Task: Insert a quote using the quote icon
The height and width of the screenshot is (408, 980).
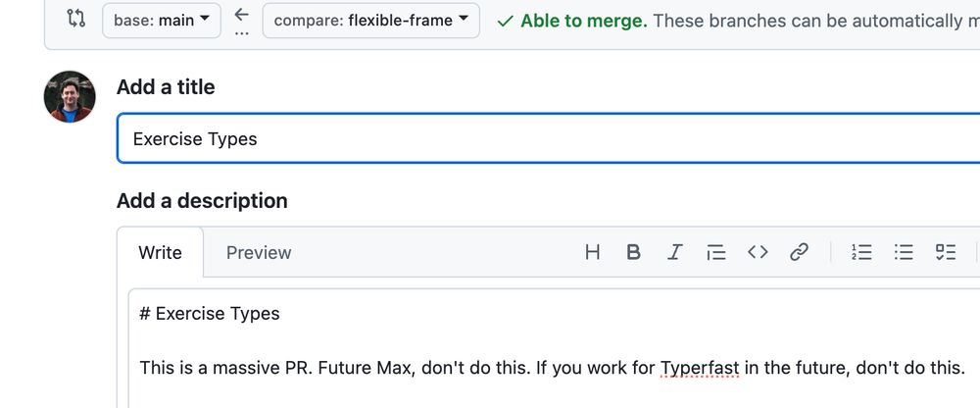Action: click(715, 252)
